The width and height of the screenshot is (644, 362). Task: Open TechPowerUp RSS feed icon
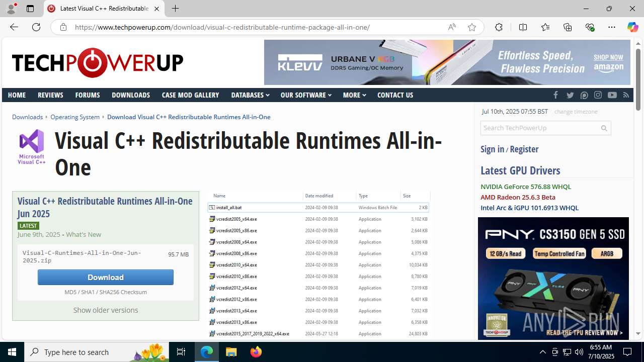[626, 95]
